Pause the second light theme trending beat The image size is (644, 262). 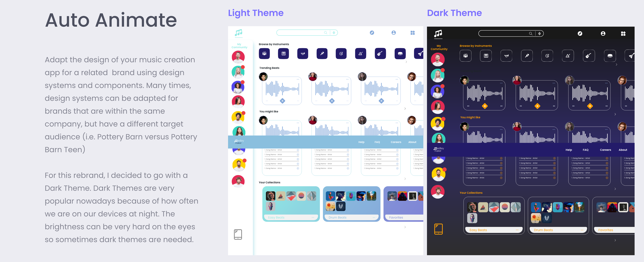pyautogui.click(x=332, y=101)
